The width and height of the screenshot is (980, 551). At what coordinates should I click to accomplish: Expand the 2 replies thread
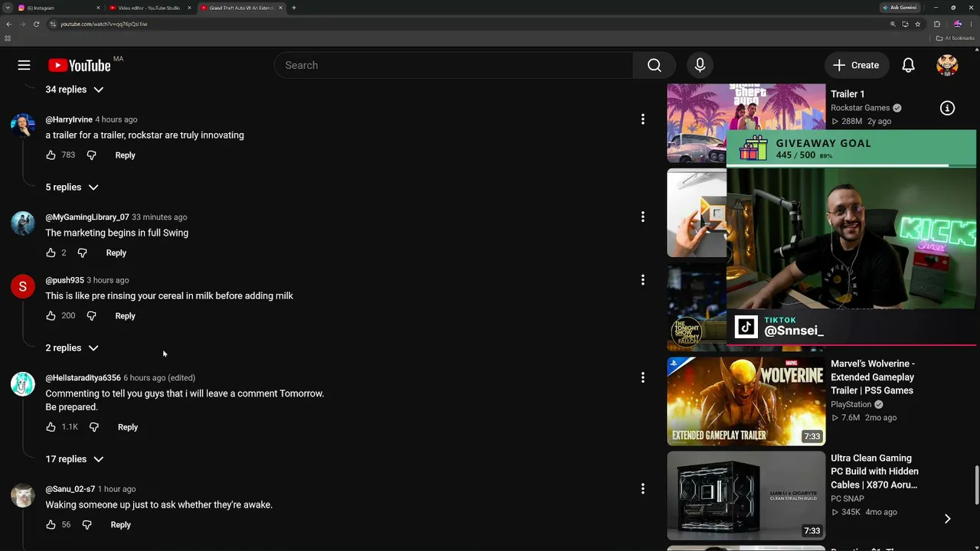pyautogui.click(x=72, y=348)
